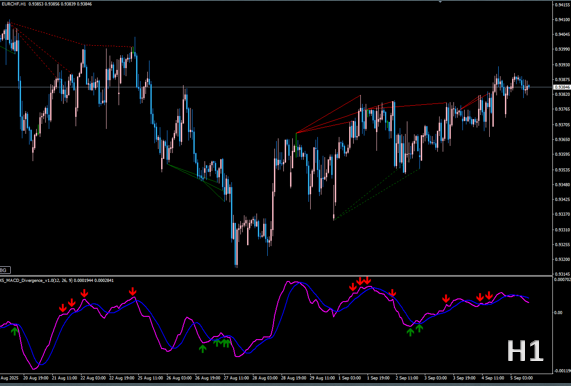Click the rightmost red down arrow in the MACD pane

(489, 295)
